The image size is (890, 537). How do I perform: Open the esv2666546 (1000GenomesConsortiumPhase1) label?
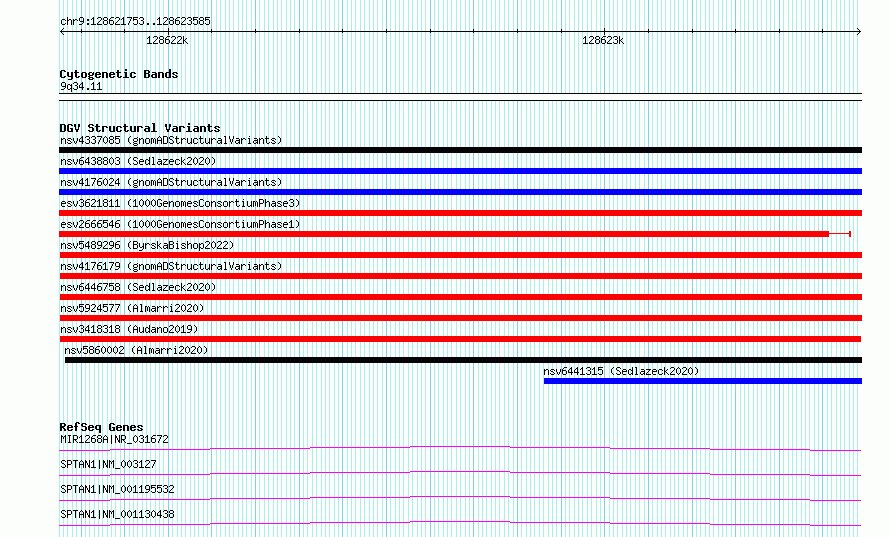click(x=180, y=224)
